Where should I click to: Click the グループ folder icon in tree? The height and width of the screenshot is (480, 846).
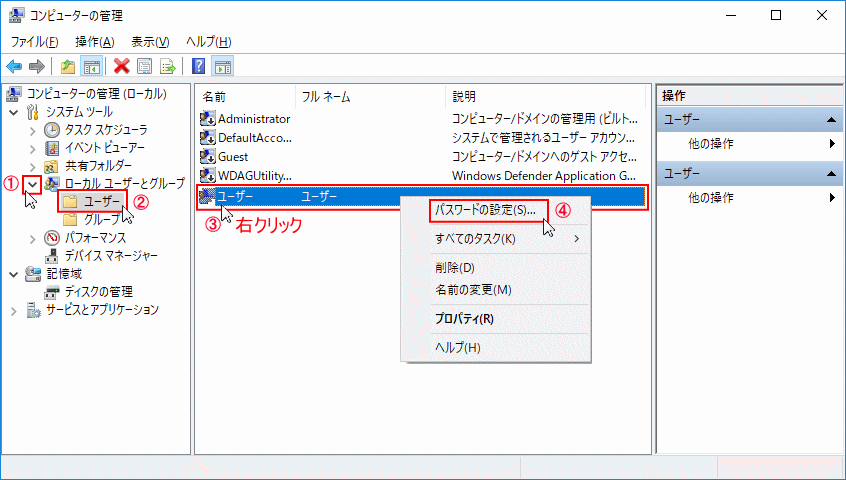click(70, 220)
